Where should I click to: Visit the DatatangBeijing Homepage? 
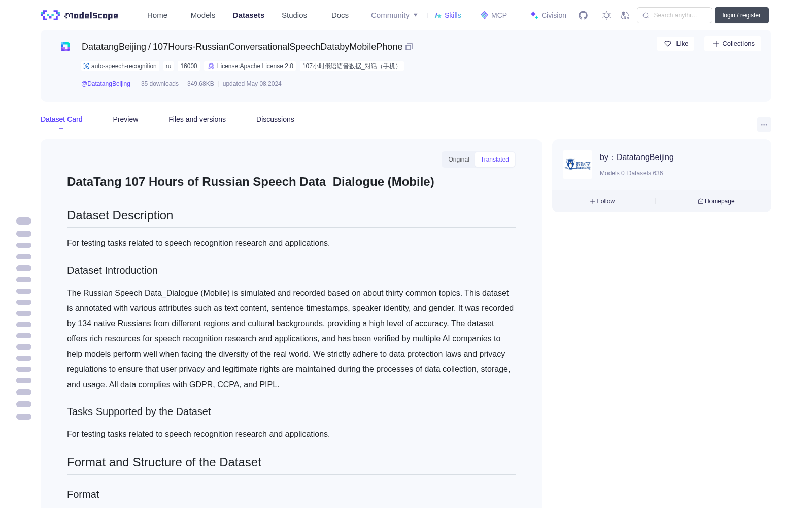tap(716, 201)
